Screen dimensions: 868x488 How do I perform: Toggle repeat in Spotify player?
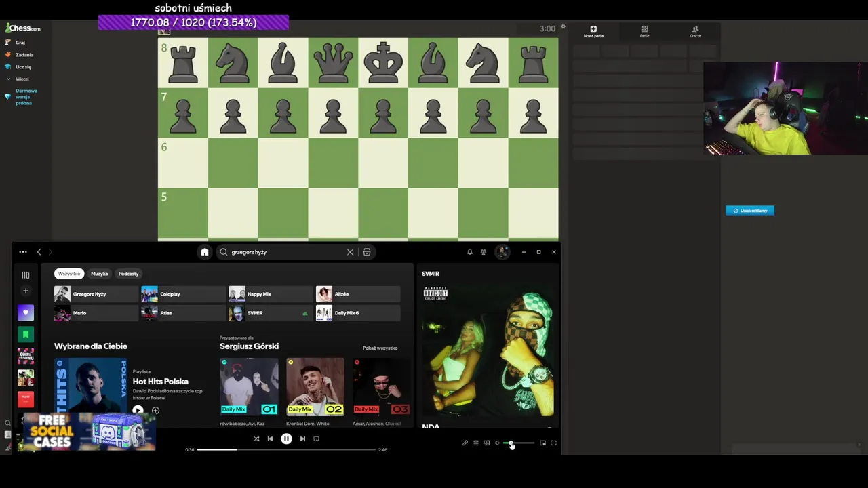click(316, 439)
